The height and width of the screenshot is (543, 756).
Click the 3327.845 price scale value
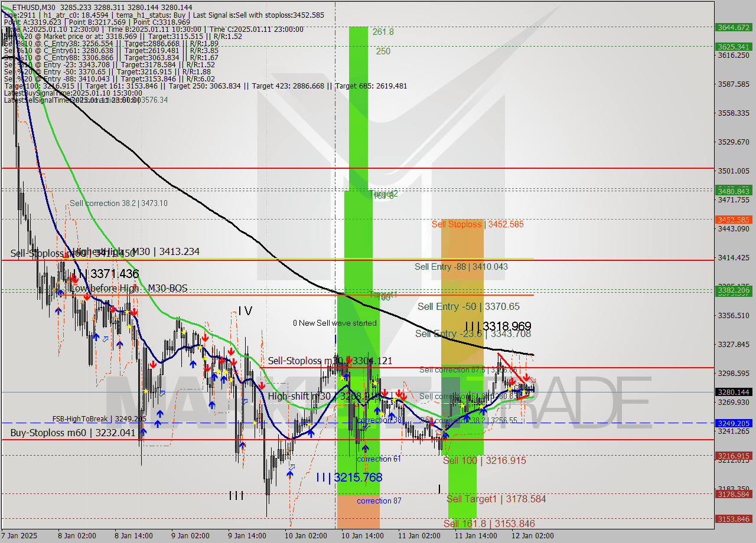(x=733, y=344)
